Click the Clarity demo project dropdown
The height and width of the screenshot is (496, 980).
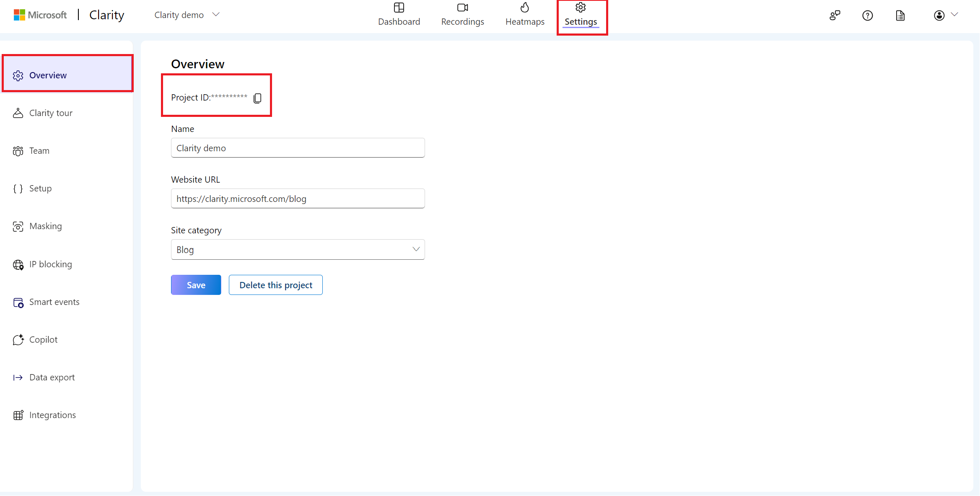[x=185, y=15]
